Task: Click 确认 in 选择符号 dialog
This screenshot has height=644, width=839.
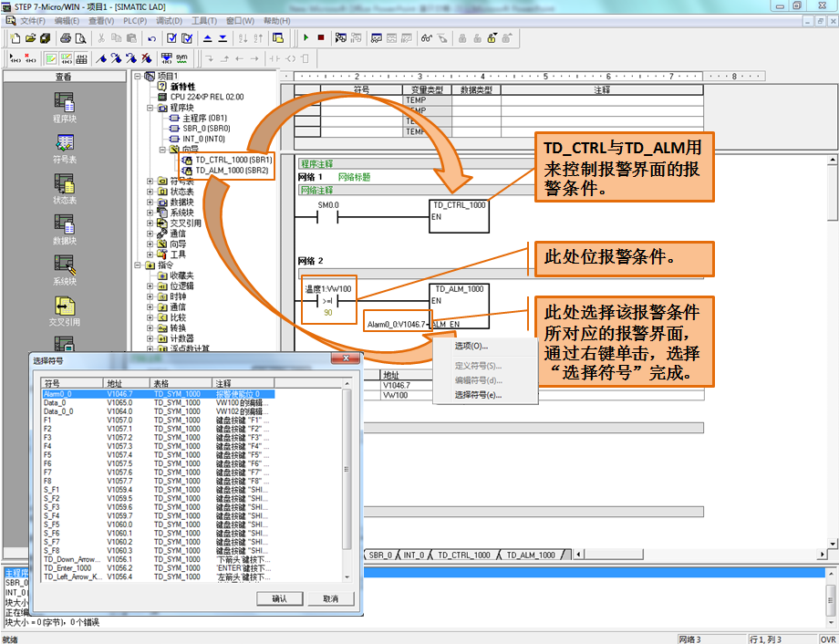Action: point(279,598)
